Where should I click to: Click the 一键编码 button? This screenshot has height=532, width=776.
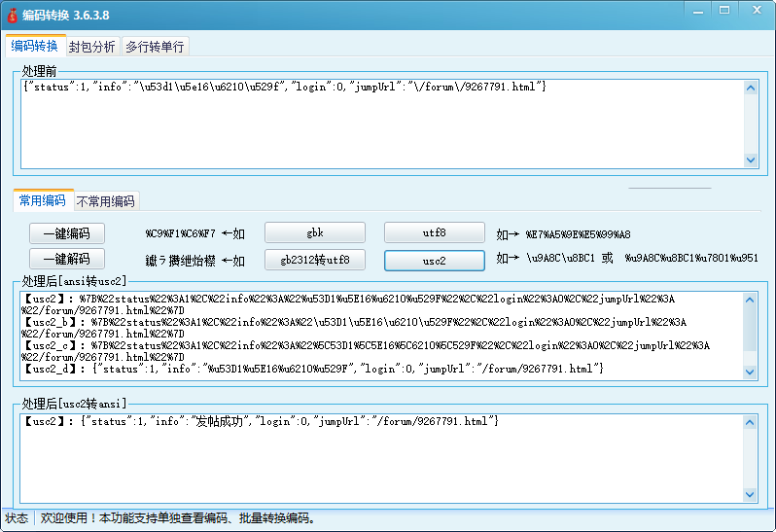coord(67,233)
